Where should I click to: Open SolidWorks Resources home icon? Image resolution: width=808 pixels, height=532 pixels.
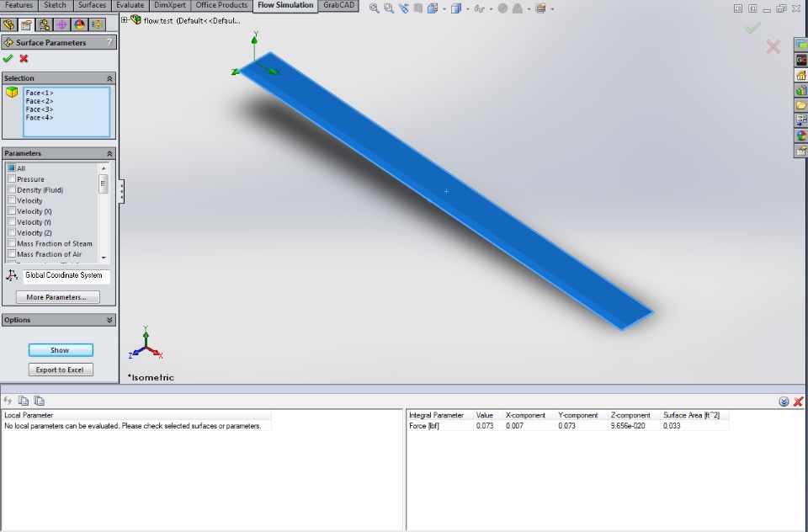[x=801, y=75]
